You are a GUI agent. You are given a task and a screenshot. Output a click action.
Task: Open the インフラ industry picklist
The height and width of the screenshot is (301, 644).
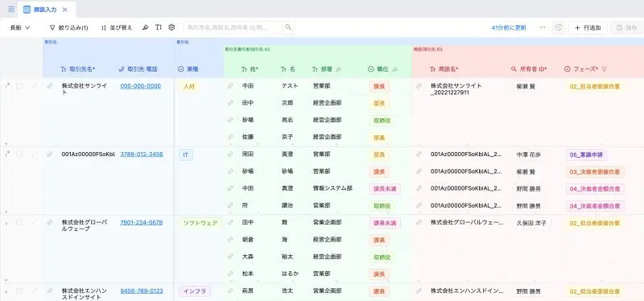coord(194,291)
